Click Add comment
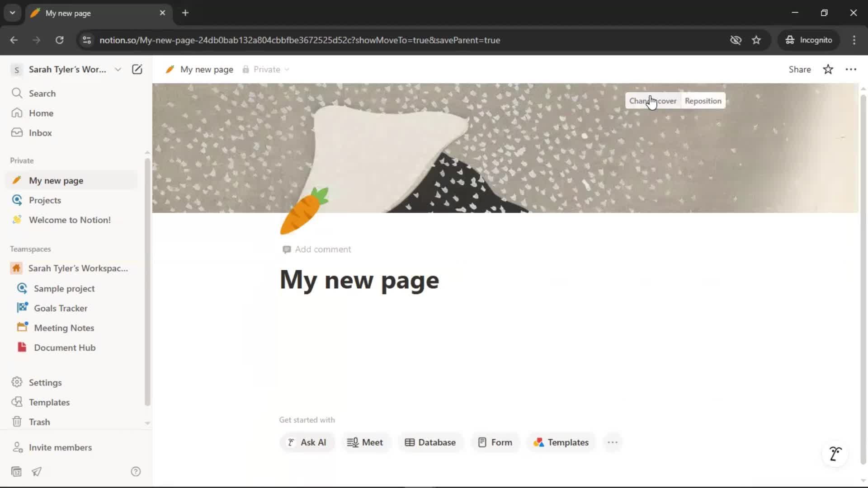Screen dimensions: 868x488 316,249
